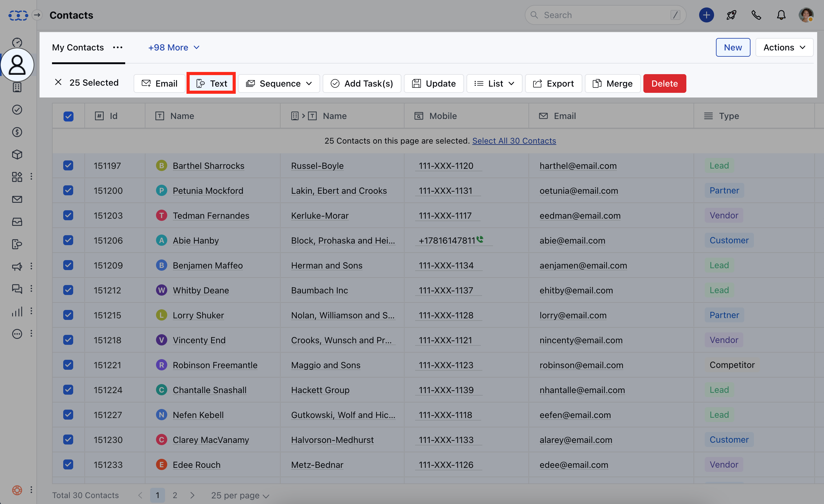Open the 25 per page dropdown
This screenshot has width=824, height=504.
[x=240, y=495]
